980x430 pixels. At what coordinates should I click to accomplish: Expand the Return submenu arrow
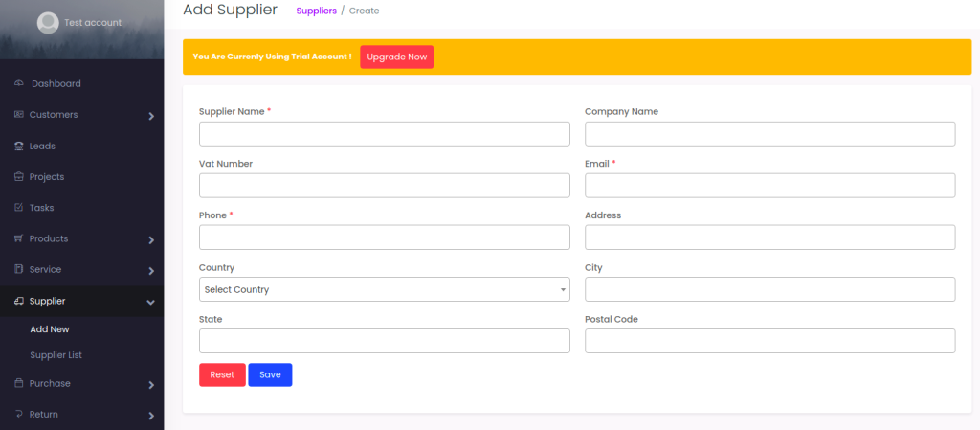point(151,416)
